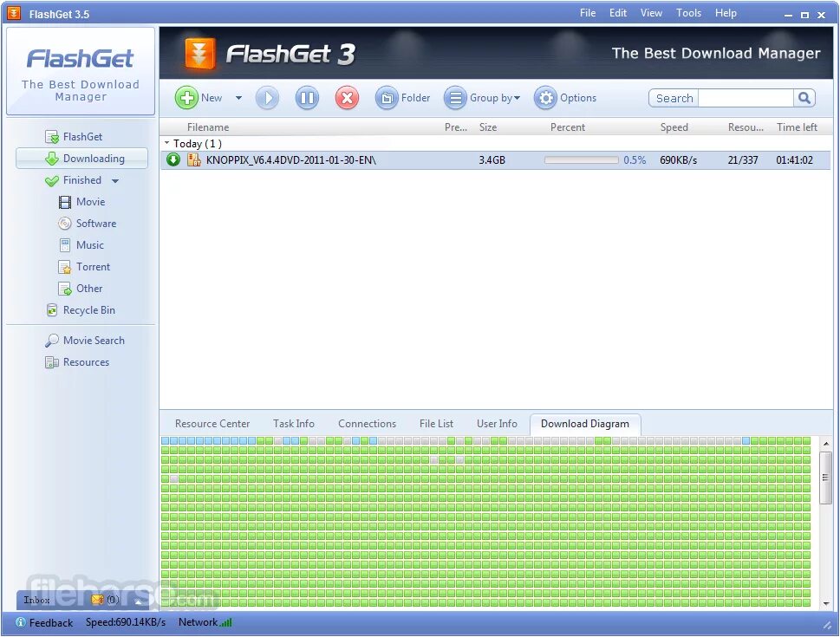Open the Group by dropdown
Image resolution: width=840 pixels, height=637 pixels.
483,97
